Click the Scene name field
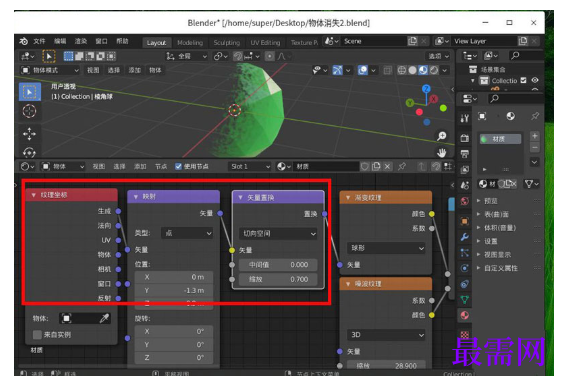The width and height of the screenshot is (564, 383). [373, 41]
